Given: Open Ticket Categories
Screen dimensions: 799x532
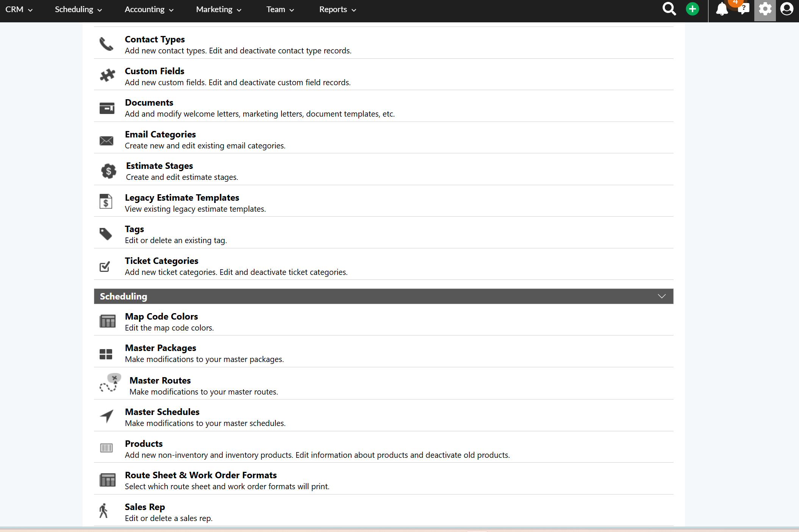Looking at the screenshot, I should [162, 261].
